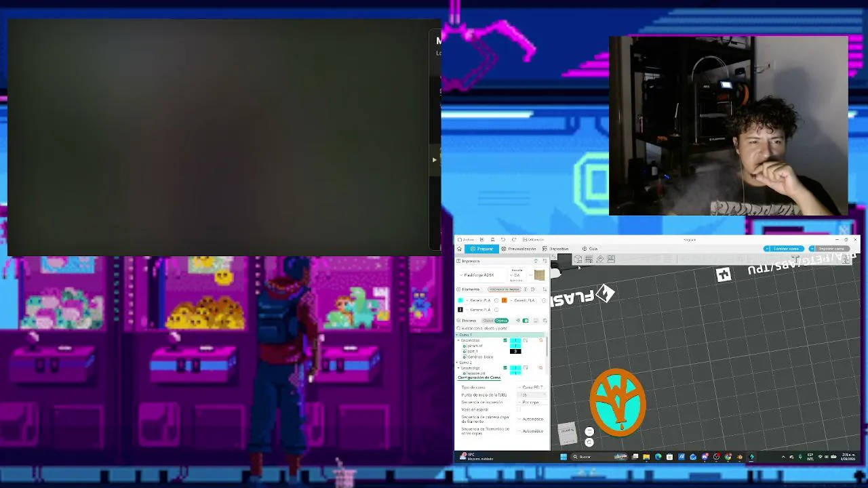Select the Objeto process mode
Image resolution: width=868 pixels, height=488 pixels.
click(x=501, y=321)
